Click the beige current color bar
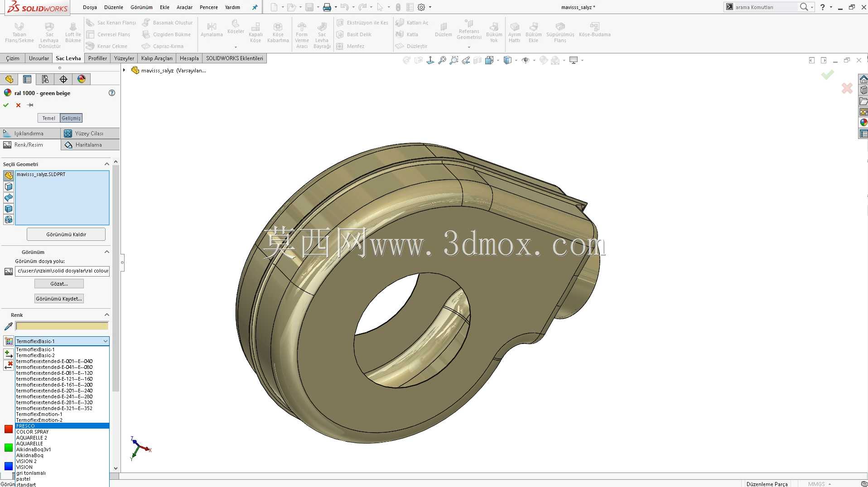The image size is (868, 487). pyautogui.click(x=62, y=326)
